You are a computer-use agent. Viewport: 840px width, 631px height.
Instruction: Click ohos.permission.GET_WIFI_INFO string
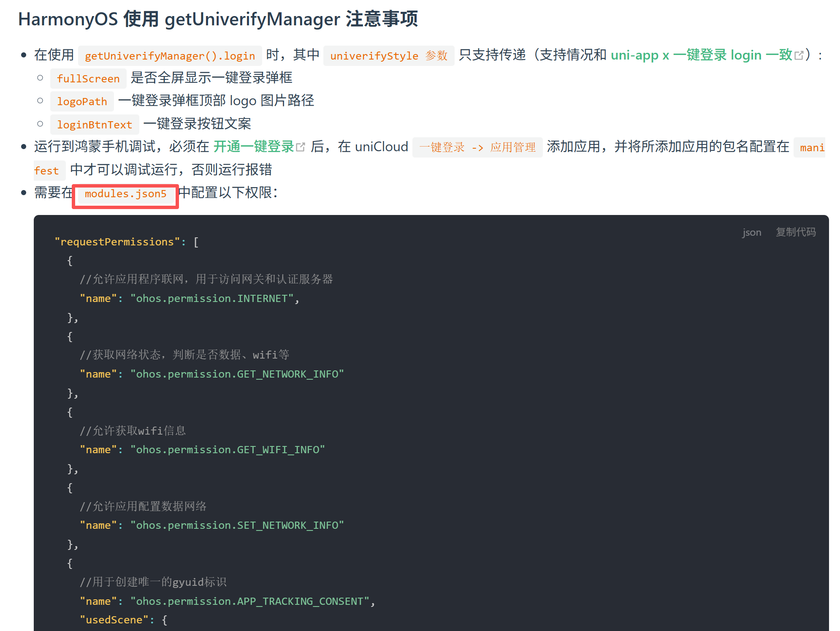[x=228, y=449]
